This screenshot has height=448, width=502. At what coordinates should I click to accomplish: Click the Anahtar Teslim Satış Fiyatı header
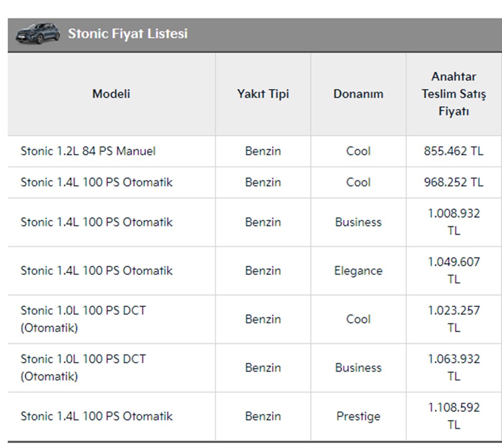pos(454,94)
